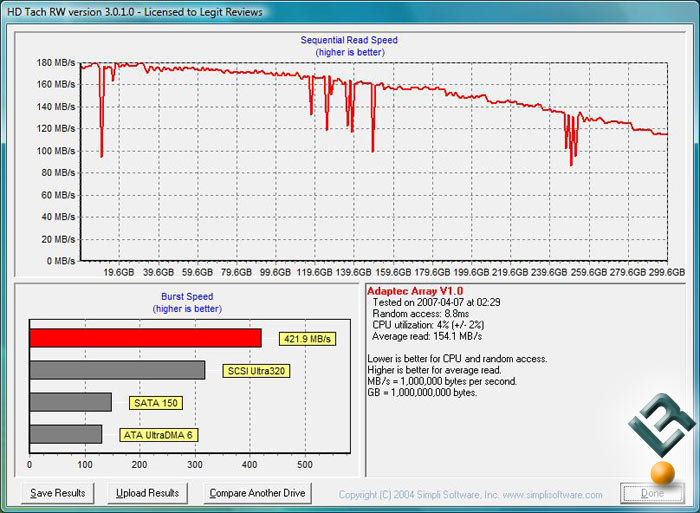Click the copyright Simpli Software text
The image size is (700, 513).
click(x=471, y=495)
